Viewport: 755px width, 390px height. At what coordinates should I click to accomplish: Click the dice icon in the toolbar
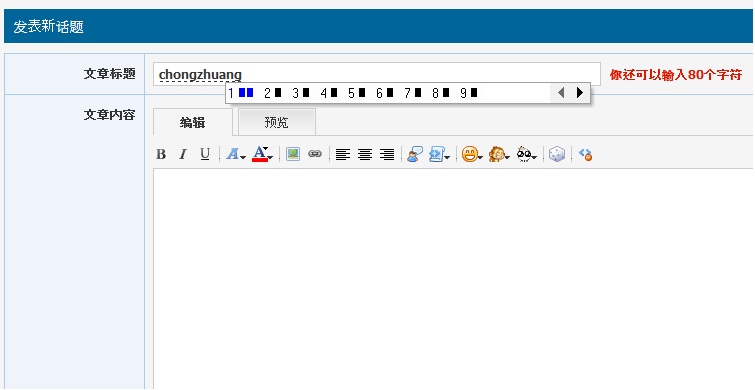(557, 155)
